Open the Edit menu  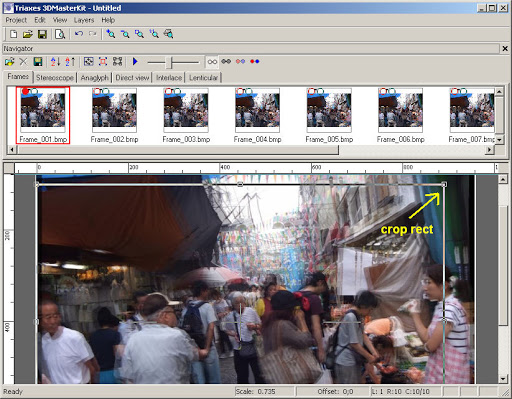tap(40, 20)
